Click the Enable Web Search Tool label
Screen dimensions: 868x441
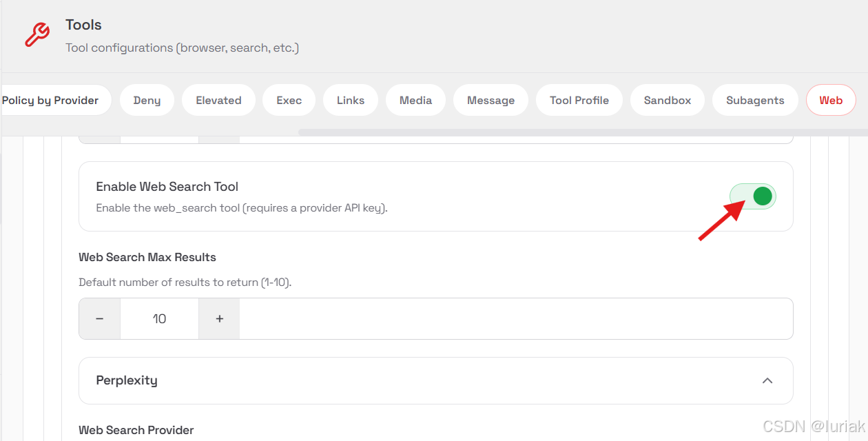coord(167,187)
